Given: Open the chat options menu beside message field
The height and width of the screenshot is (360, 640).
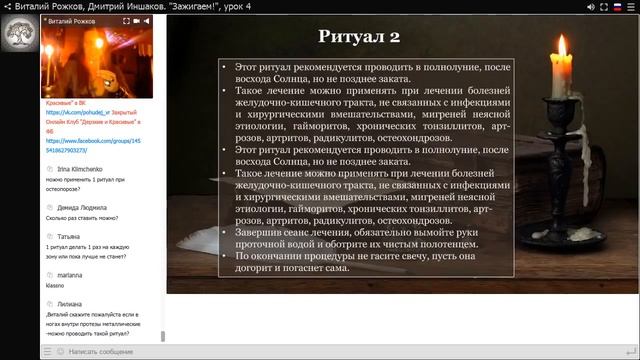Looking at the screenshot, I should tap(48, 351).
